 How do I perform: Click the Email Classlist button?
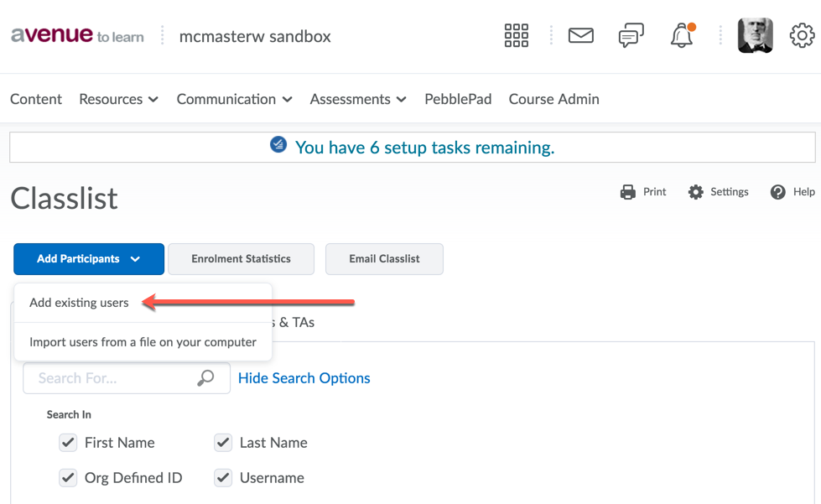pyautogui.click(x=384, y=259)
